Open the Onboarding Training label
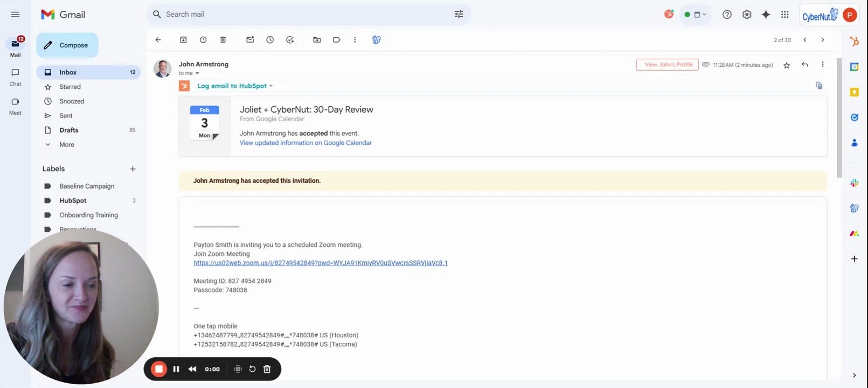Viewport: 868px width, 388px height. 89,216
